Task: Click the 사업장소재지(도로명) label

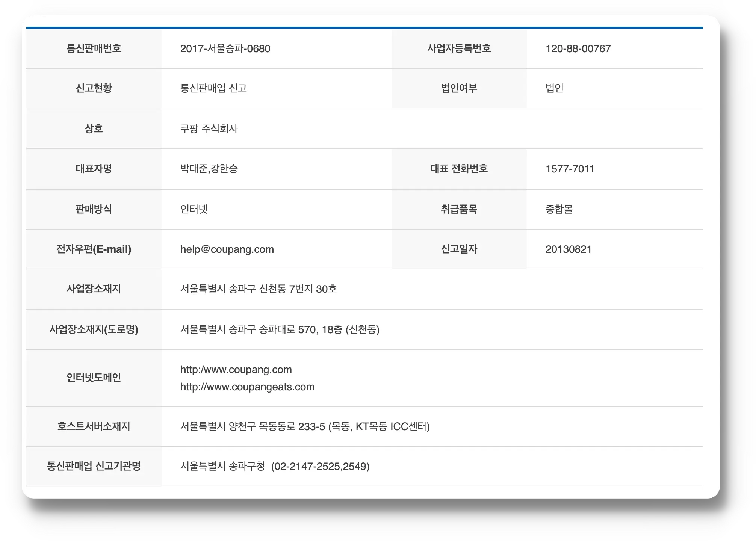Action: point(94,329)
